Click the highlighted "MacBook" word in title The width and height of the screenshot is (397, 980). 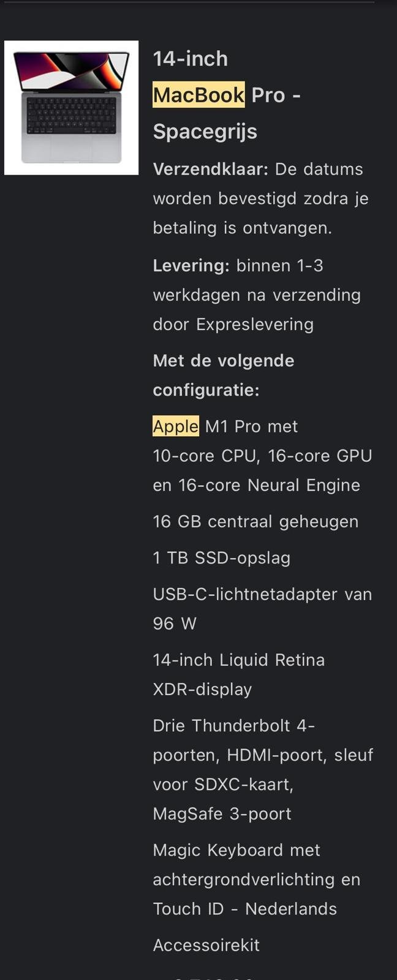[198, 95]
